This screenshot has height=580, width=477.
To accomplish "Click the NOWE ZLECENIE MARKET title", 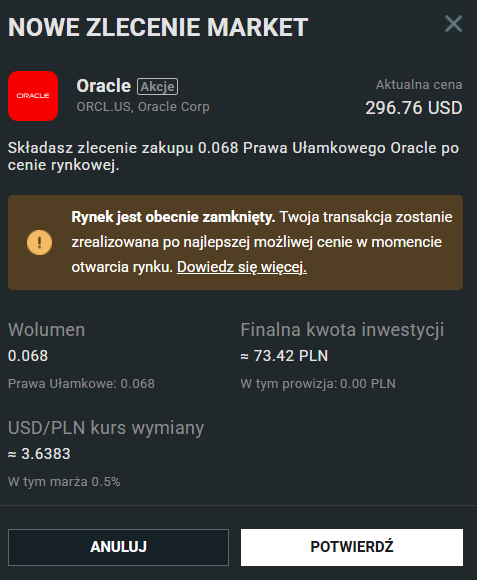I will (158, 27).
